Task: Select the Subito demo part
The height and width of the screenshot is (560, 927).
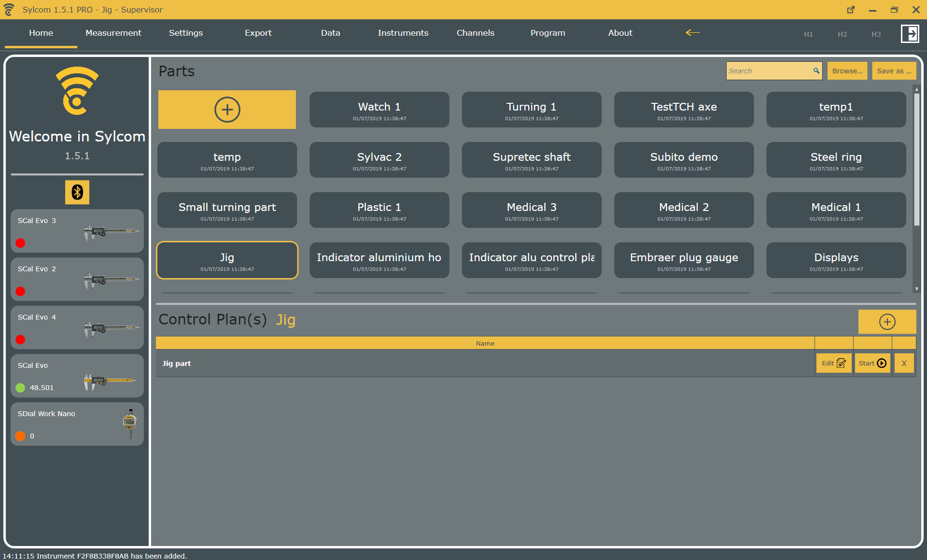Action: (x=684, y=160)
